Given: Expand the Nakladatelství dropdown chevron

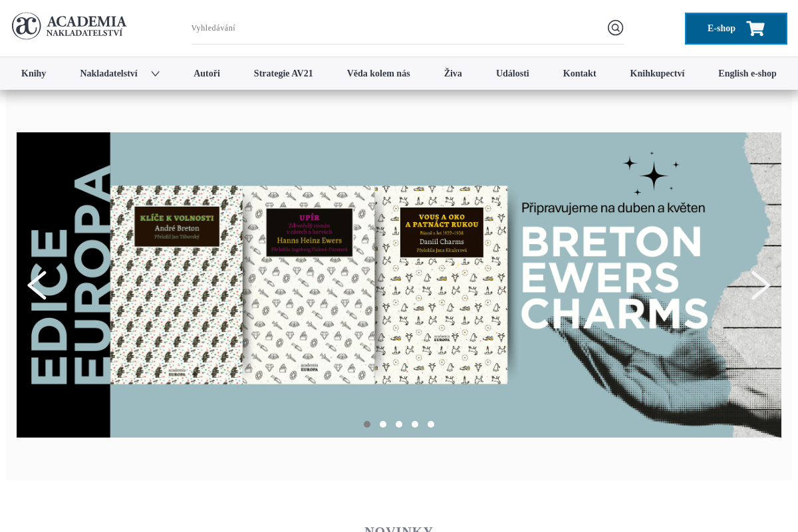Looking at the screenshot, I should (x=155, y=74).
